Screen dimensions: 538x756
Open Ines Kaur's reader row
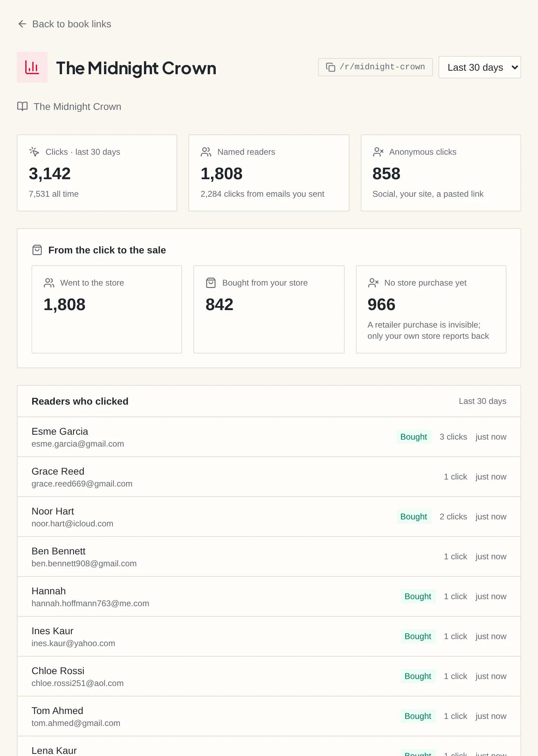[x=269, y=636]
